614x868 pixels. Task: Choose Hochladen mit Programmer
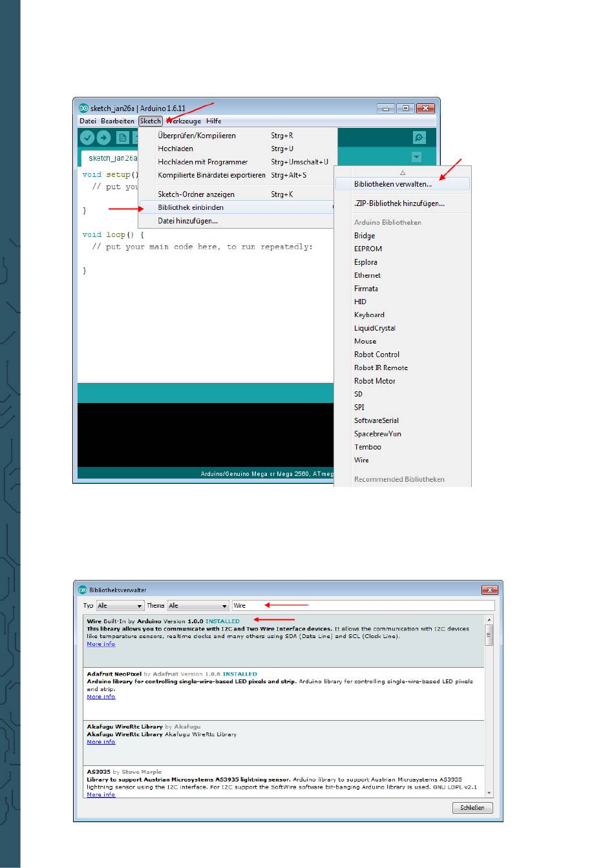click(238, 162)
